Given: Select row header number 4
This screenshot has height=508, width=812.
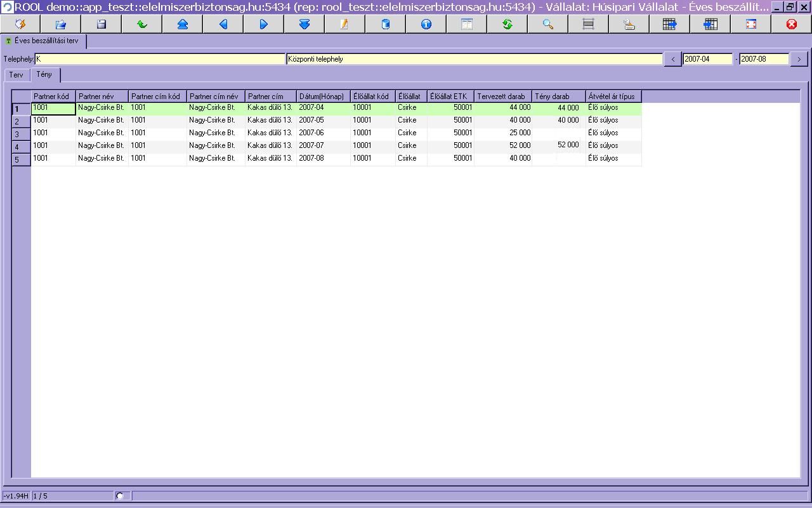Looking at the screenshot, I should 22,147.
